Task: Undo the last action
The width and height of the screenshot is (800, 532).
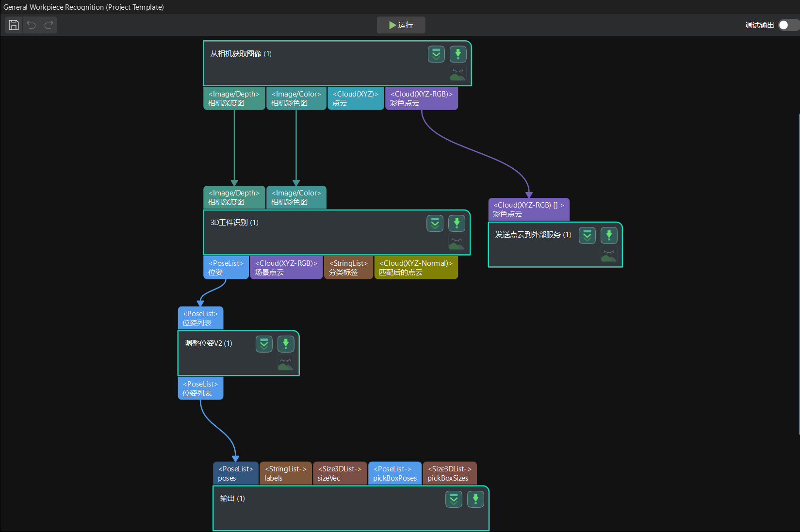Action: coord(32,25)
